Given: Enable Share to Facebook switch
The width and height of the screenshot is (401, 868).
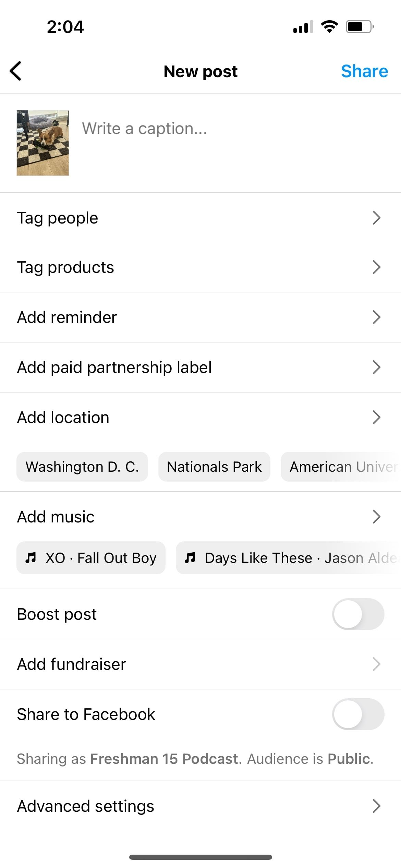Looking at the screenshot, I should (358, 714).
